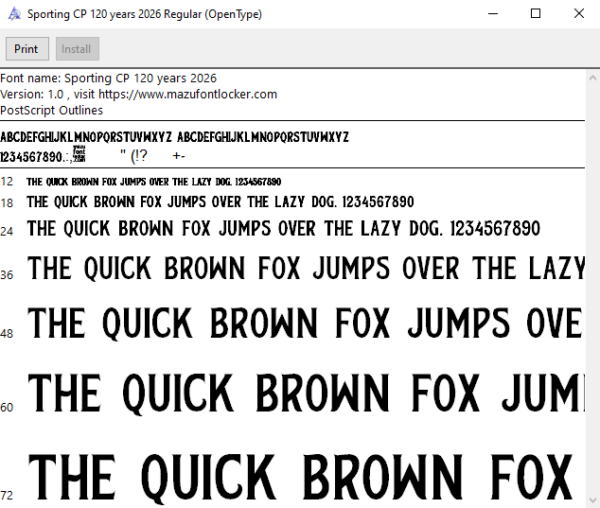Click the size 36 label
Screen dimensions: 600x508
point(7,275)
